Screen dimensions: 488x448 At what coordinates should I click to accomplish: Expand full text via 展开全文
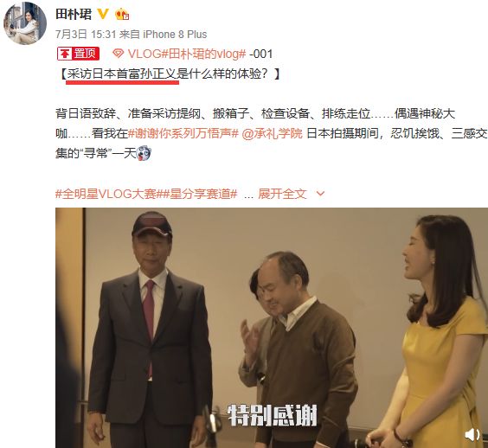282,194
